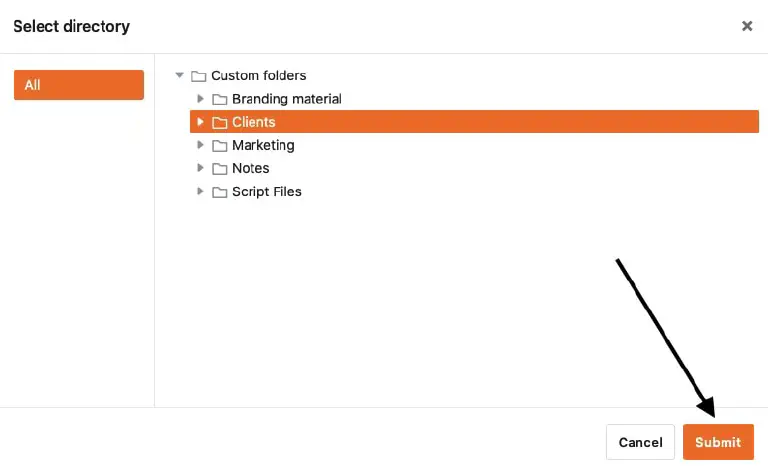Screen dimensions: 768x472
Task: Select the All tab in sidebar
Action: [x=79, y=85]
